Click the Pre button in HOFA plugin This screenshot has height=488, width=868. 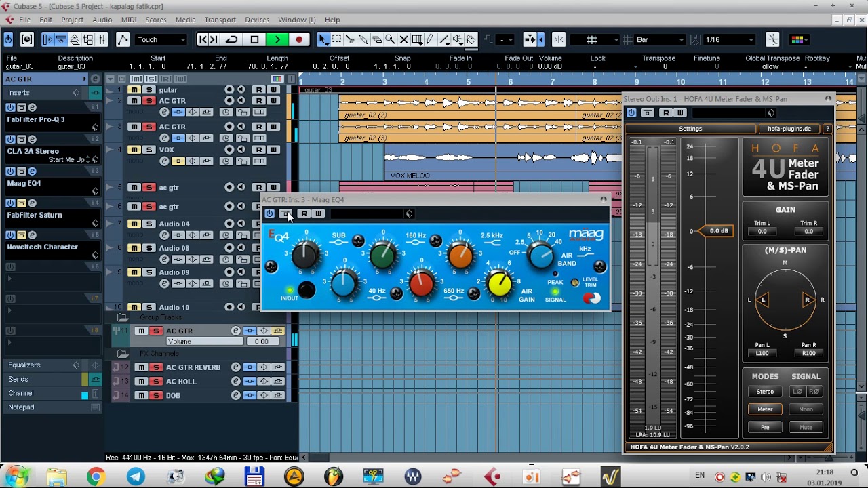click(765, 428)
